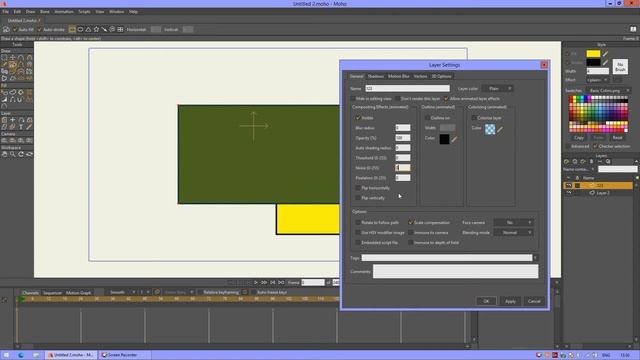The image size is (640, 360).
Task: Select the arrow shape option
Action: (x=104, y=29)
